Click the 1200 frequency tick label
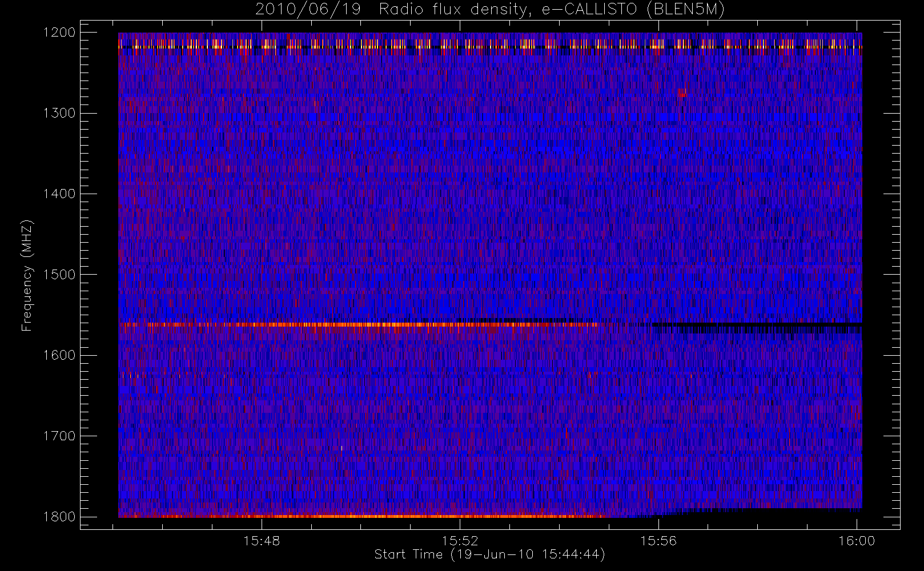924x571 pixels. pyautogui.click(x=59, y=33)
